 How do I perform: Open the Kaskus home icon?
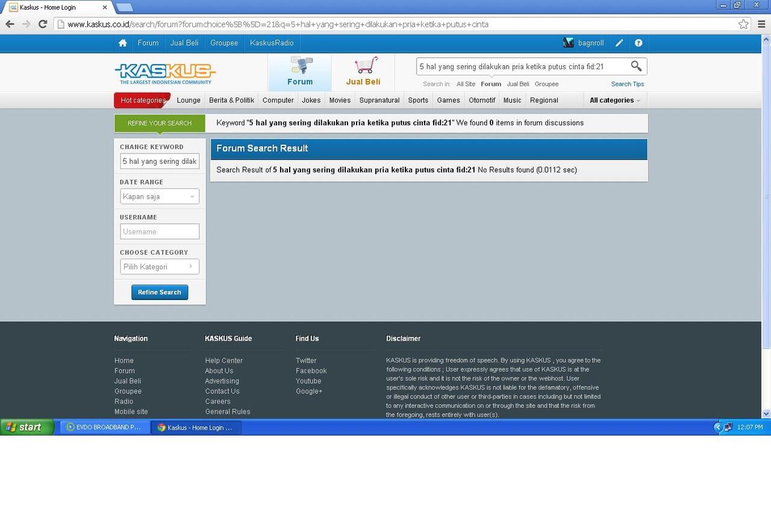point(123,43)
